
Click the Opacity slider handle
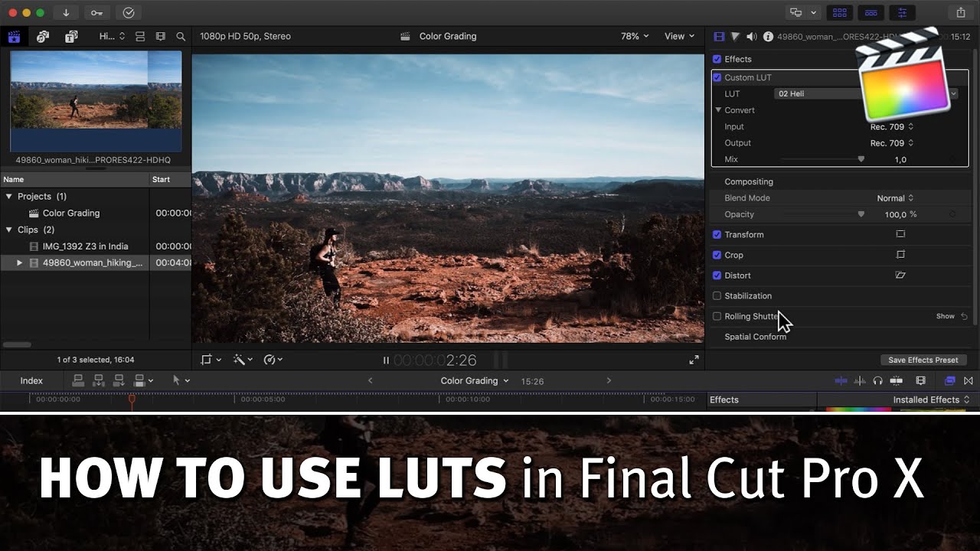[x=861, y=215]
